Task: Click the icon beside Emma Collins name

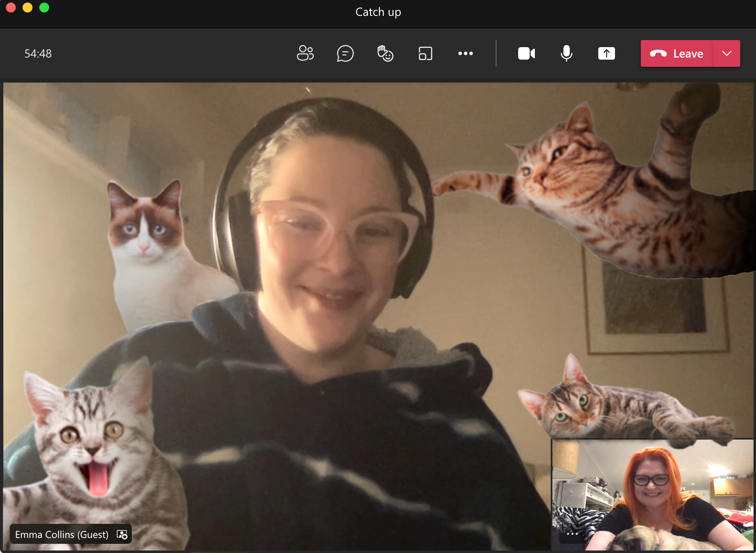Action: coord(122,535)
